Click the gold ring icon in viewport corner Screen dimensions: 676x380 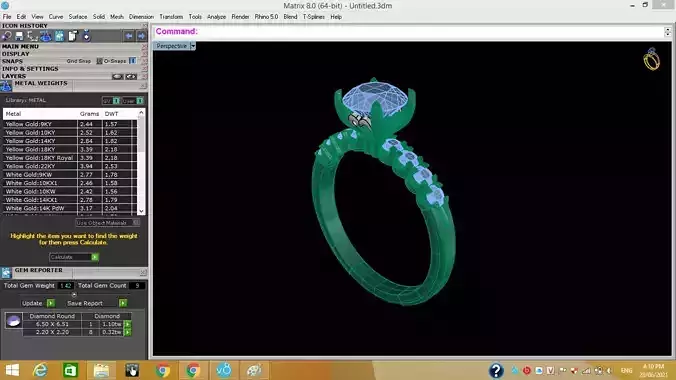click(651, 60)
